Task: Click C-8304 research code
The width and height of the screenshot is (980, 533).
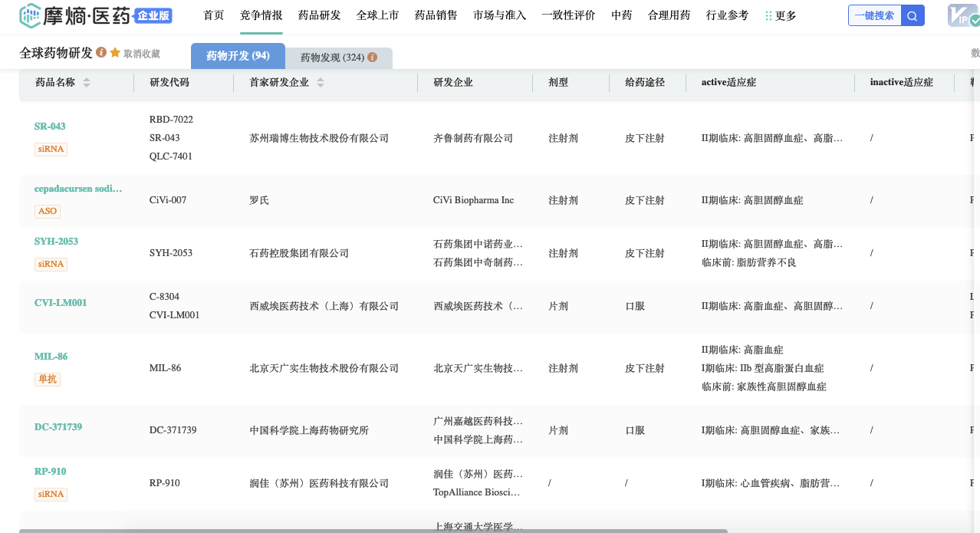Action: point(164,297)
